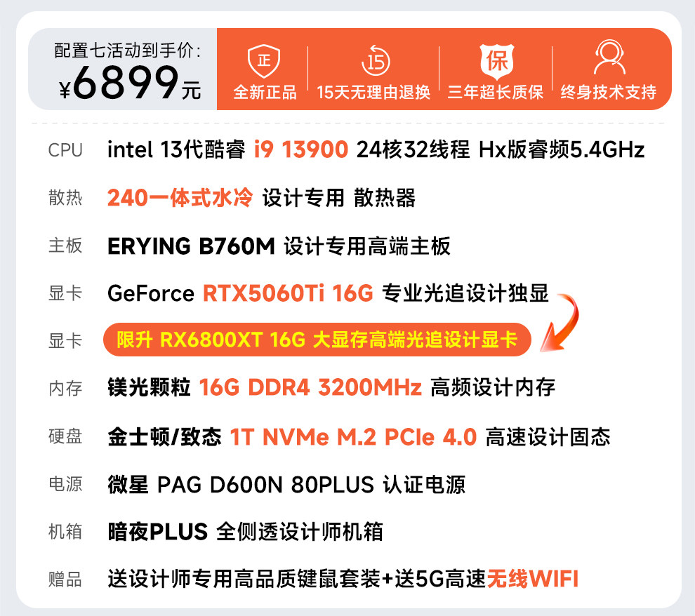Click the 终身技术支持 label

click(608, 92)
